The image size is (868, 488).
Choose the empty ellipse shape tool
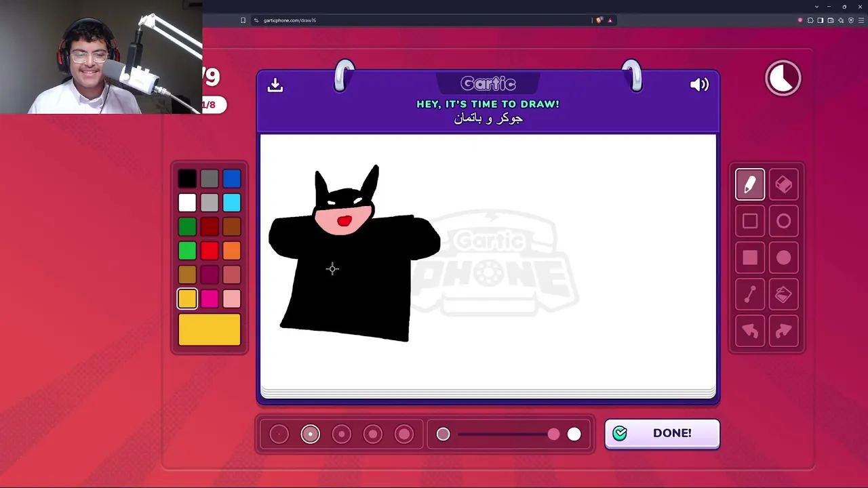783,221
